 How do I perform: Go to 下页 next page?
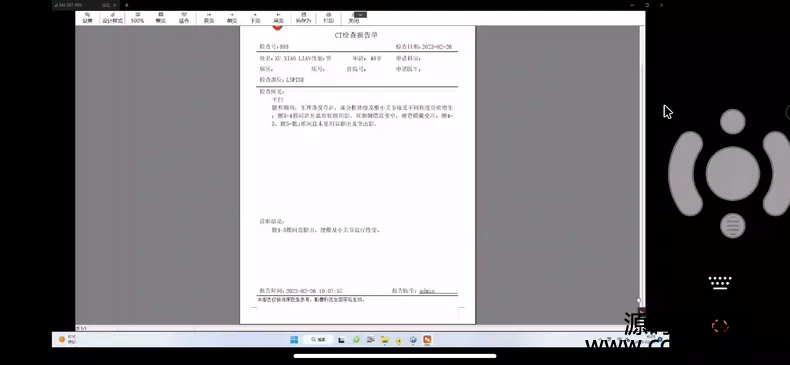[255, 18]
